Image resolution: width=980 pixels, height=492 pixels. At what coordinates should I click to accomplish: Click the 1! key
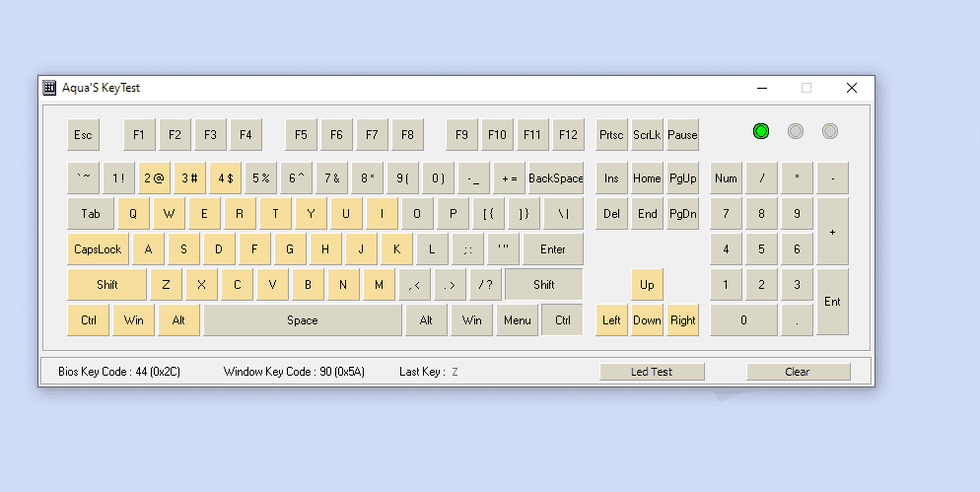tap(118, 178)
